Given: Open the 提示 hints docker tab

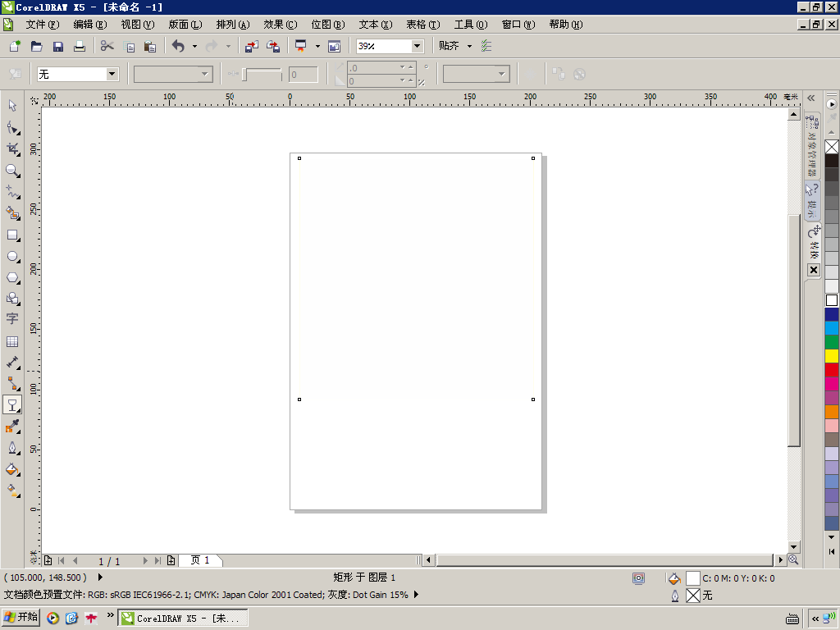Looking at the screenshot, I should tap(813, 200).
